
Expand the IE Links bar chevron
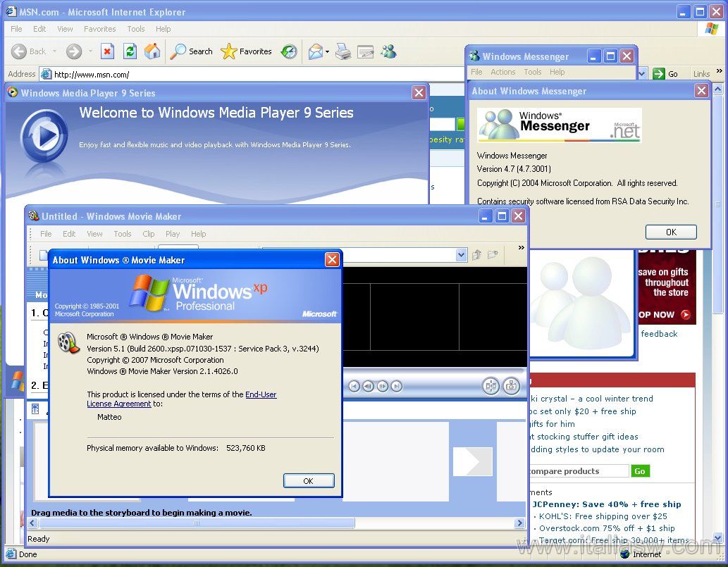click(x=719, y=70)
